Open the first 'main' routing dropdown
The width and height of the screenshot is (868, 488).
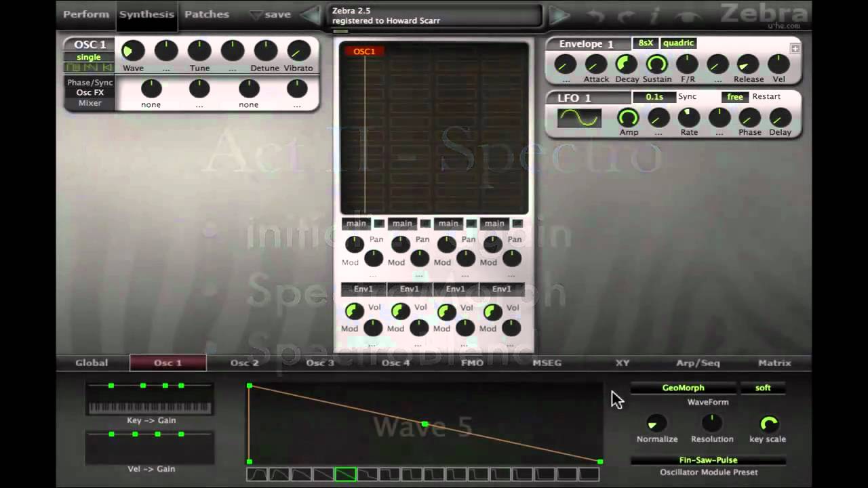356,224
